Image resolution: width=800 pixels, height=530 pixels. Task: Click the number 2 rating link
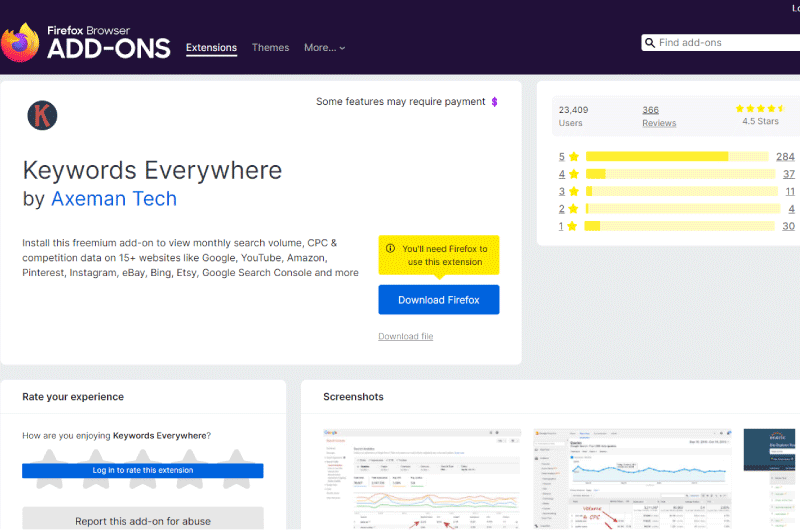click(562, 209)
